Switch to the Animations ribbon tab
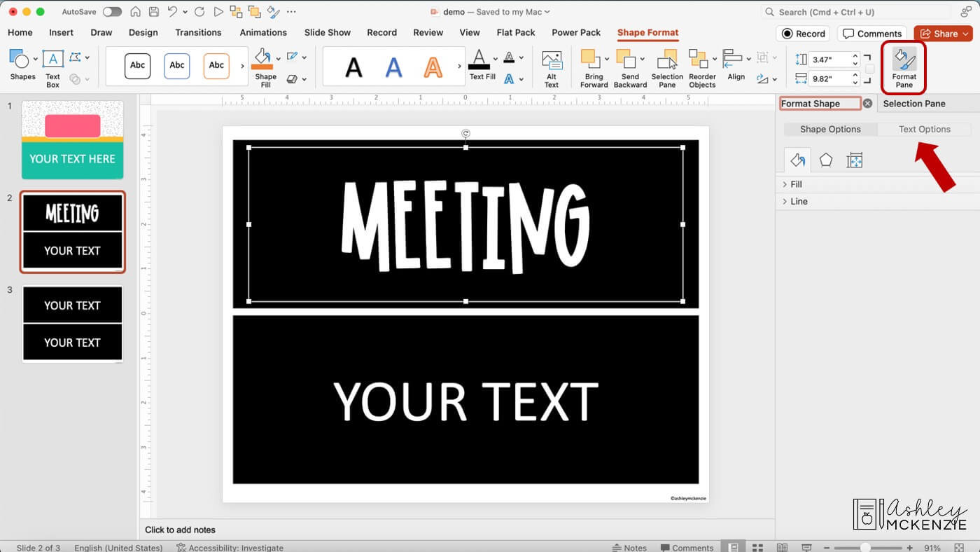Image resolution: width=980 pixels, height=552 pixels. click(263, 32)
